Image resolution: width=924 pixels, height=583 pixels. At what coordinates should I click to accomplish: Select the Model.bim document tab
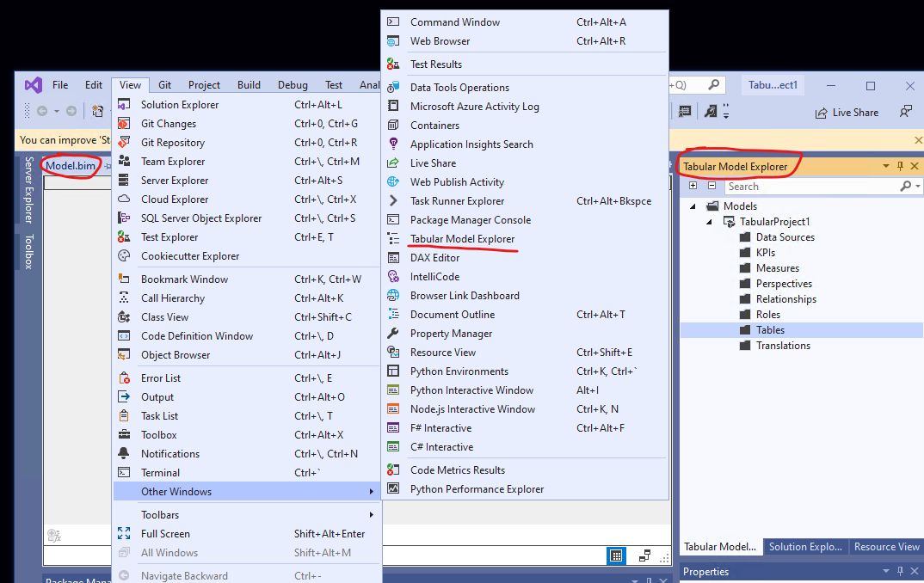tap(71, 166)
